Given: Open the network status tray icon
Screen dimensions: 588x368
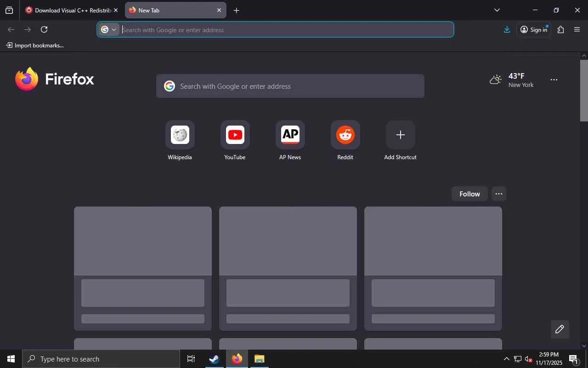Looking at the screenshot, I should (517, 359).
